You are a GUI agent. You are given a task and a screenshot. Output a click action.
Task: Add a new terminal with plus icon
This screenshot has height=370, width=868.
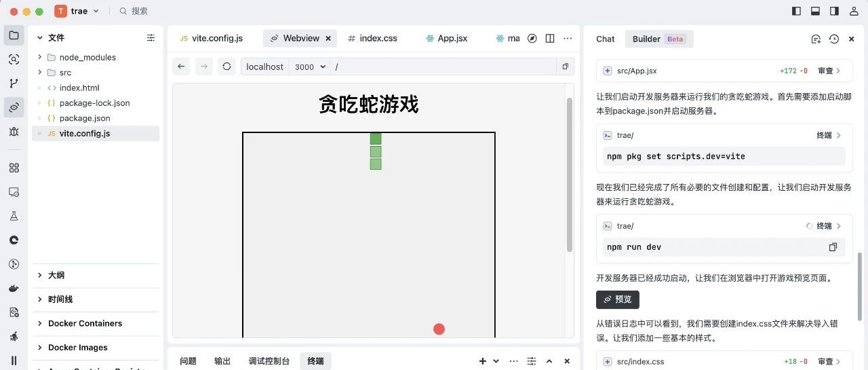[483, 361]
